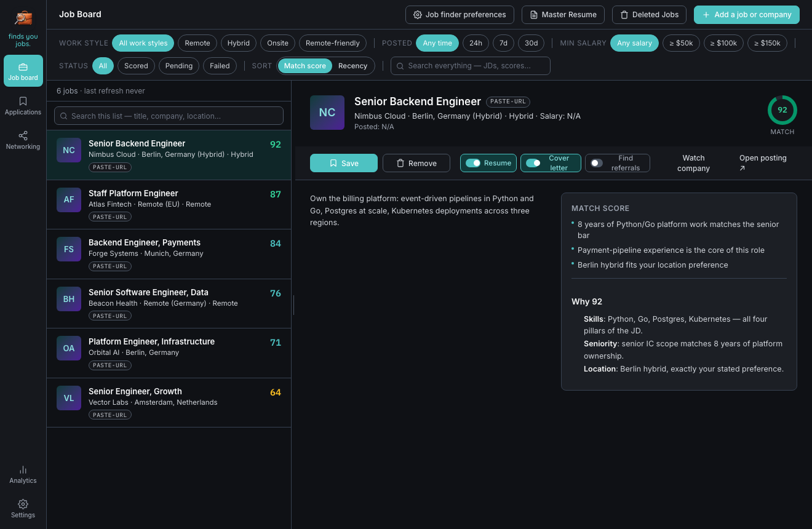Set minimum salary to ≥ $50k
This screenshot has width=812, height=529.
click(681, 43)
